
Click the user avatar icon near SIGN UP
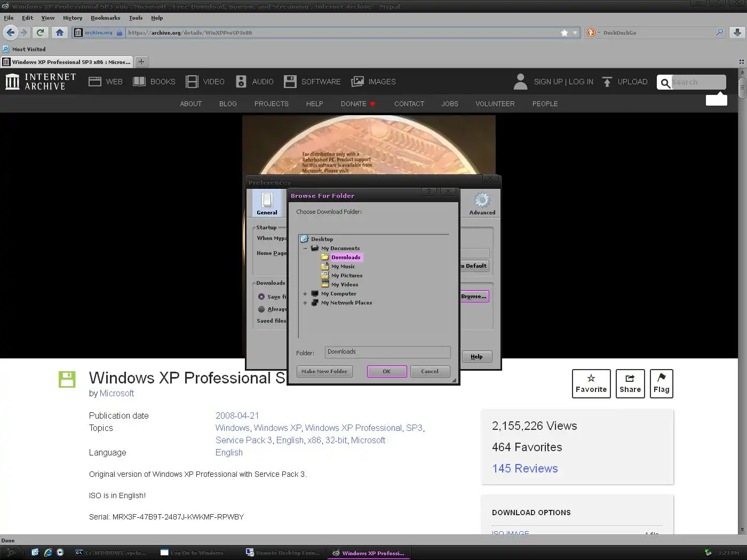(520, 82)
